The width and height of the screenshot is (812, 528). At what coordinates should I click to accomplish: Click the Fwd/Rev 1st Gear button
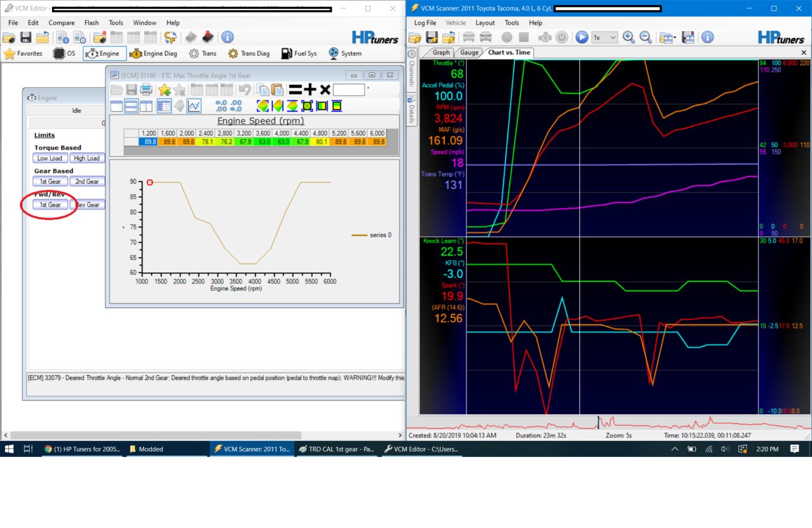[x=50, y=205]
